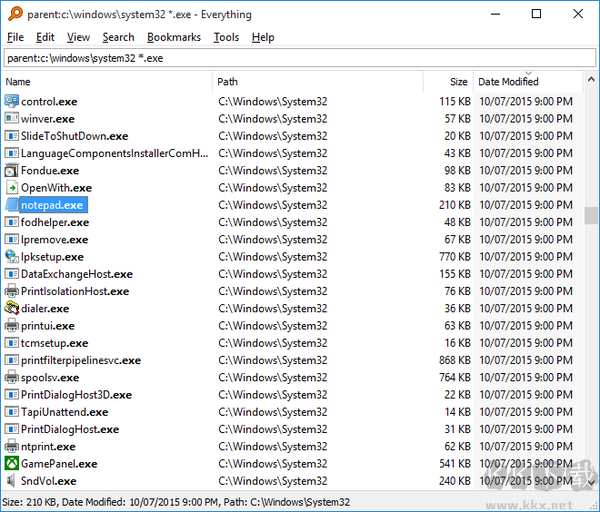Click the dialer.exe phone icon

click(11, 308)
